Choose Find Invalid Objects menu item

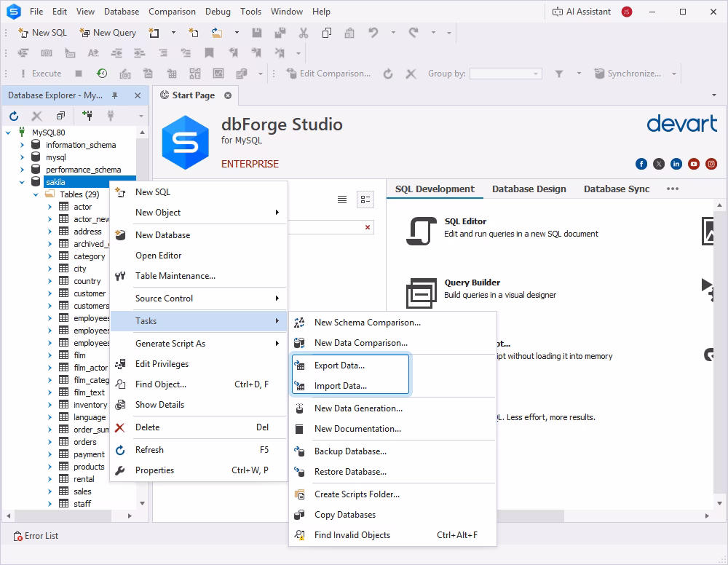(392, 535)
